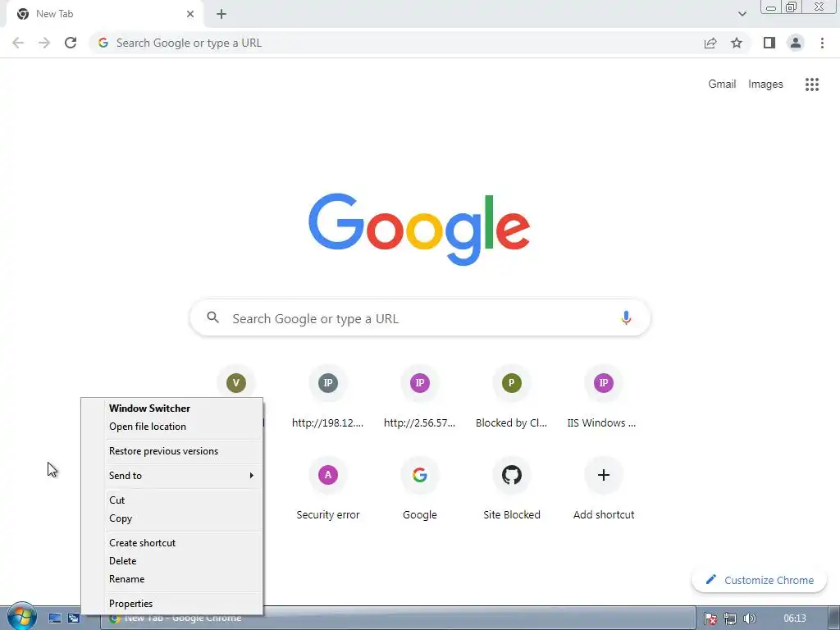This screenshot has width=840, height=630.
Task: Click Customize Chrome button
Action: click(x=759, y=580)
